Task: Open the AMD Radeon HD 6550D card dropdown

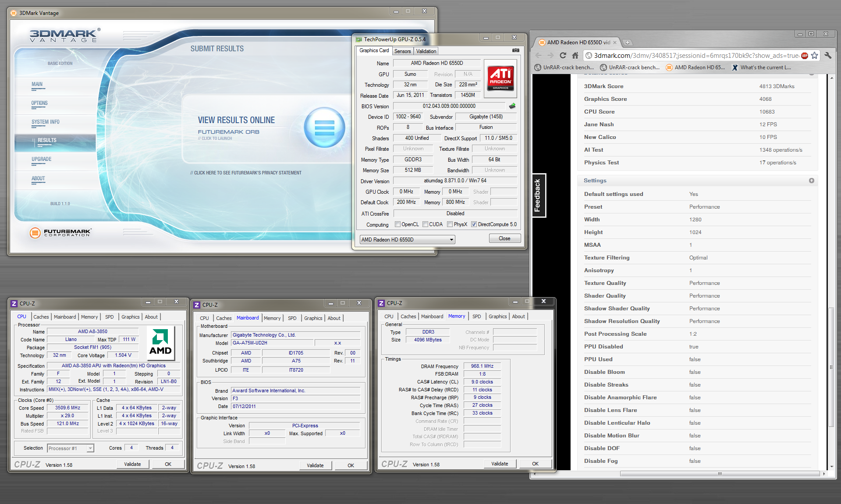Action: (407, 240)
